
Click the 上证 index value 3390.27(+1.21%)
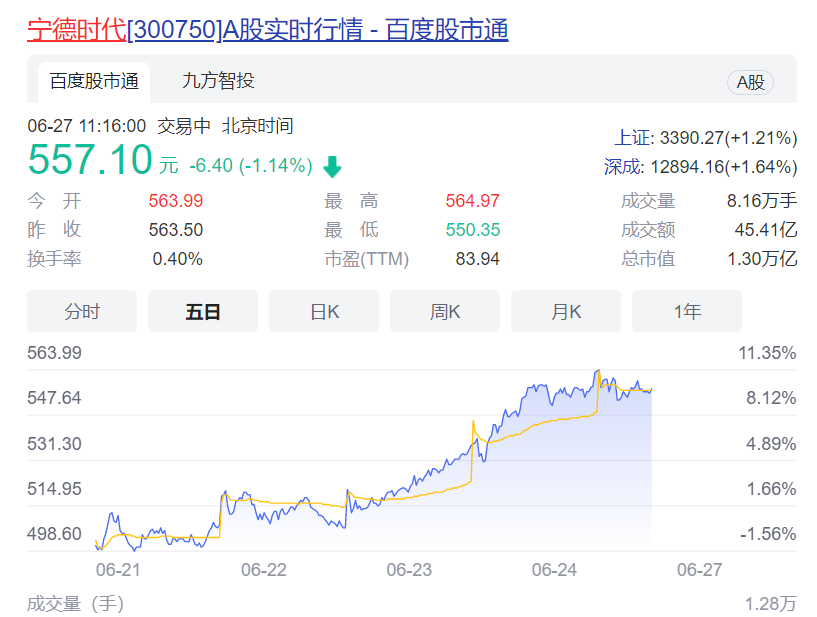728,138
